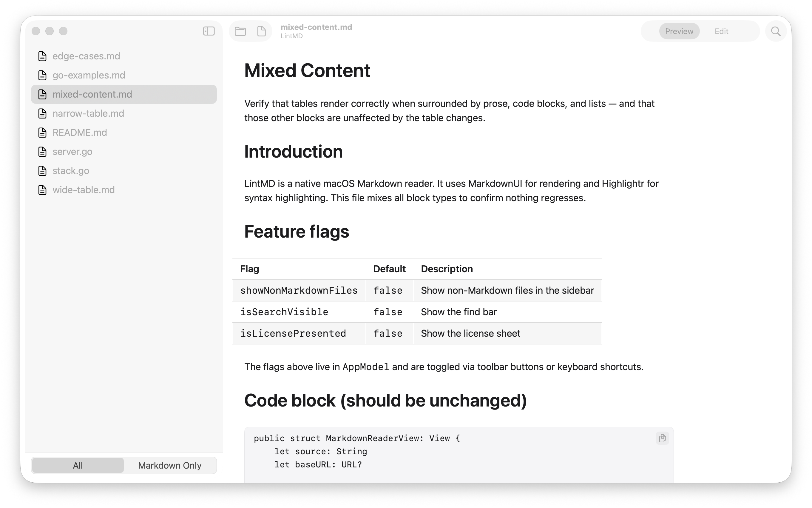The height and width of the screenshot is (508, 812).
Task: Click the Introduction heading
Action: [293, 152]
